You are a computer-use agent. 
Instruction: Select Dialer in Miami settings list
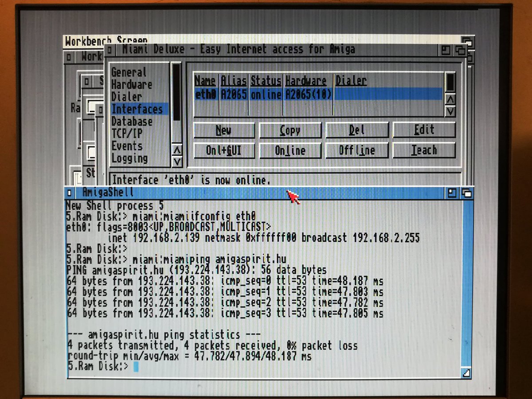pyautogui.click(x=126, y=97)
